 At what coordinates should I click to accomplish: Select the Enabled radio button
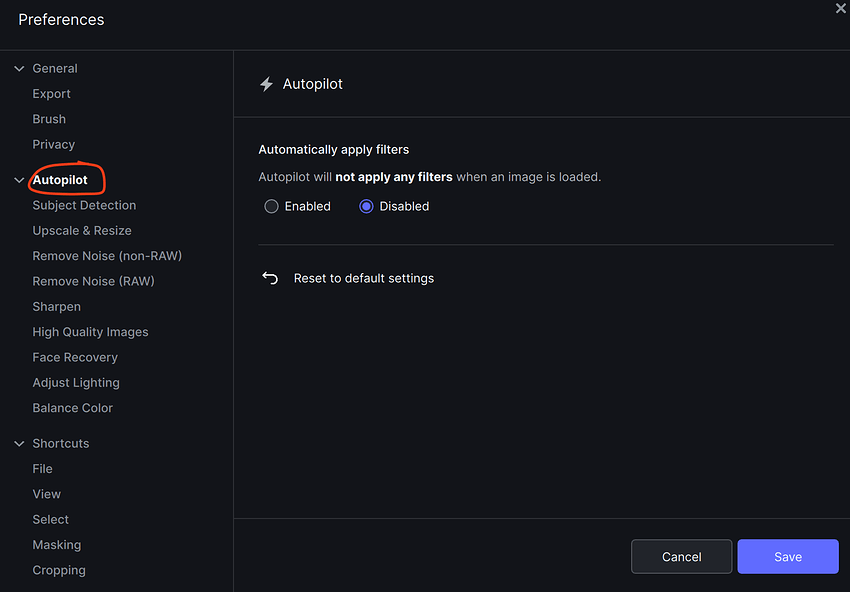(x=271, y=206)
